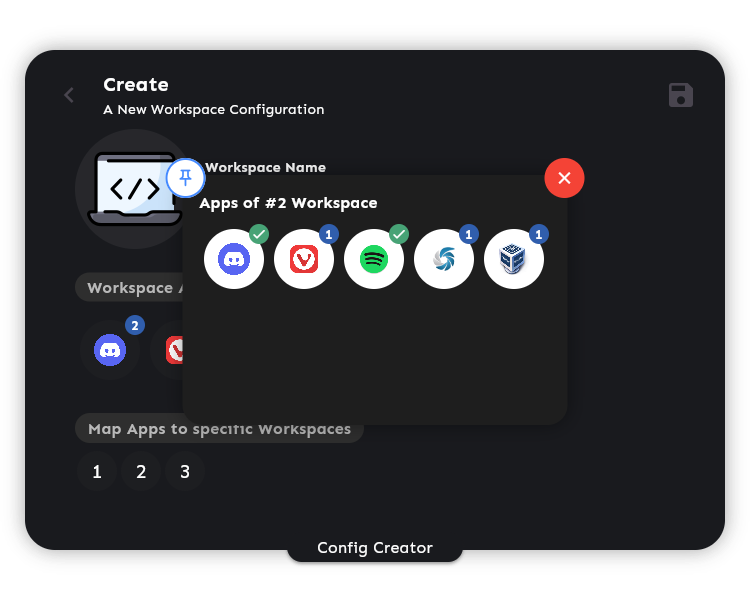Toggle Discord app in the popup
The height and width of the screenshot is (600, 750).
[x=234, y=259]
